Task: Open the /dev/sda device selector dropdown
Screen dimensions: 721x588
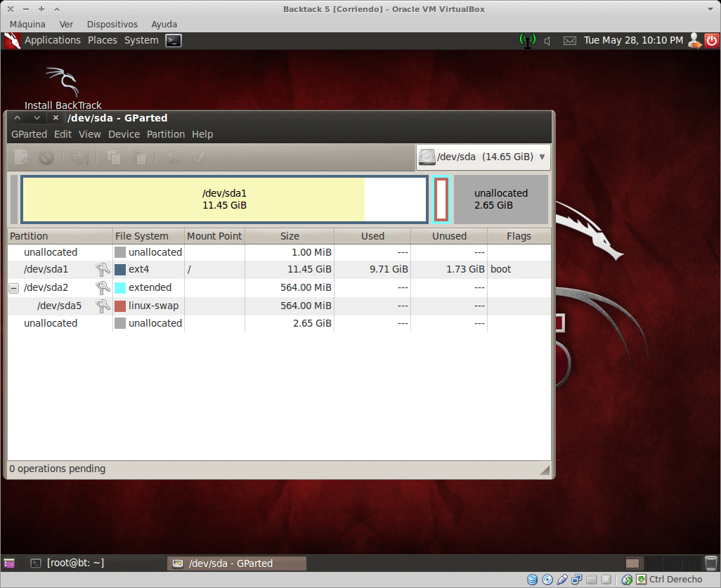Action: pyautogui.click(x=483, y=157)
